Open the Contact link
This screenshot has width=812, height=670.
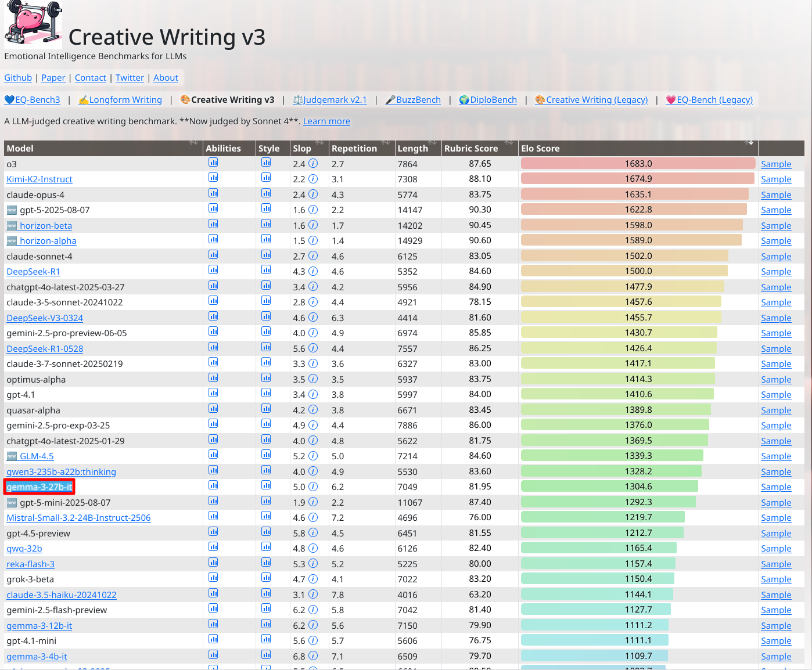click(91, 78)
